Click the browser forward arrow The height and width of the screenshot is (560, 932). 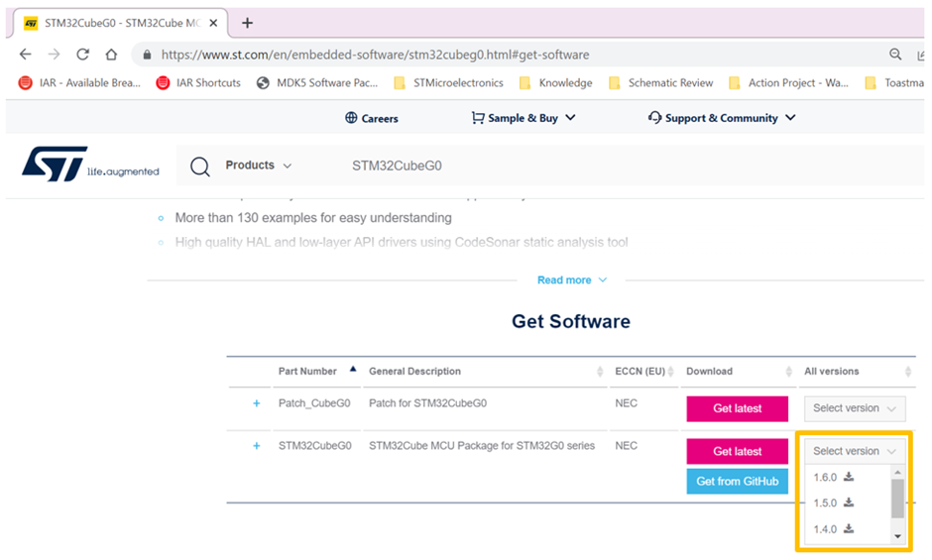coord(55,55)
